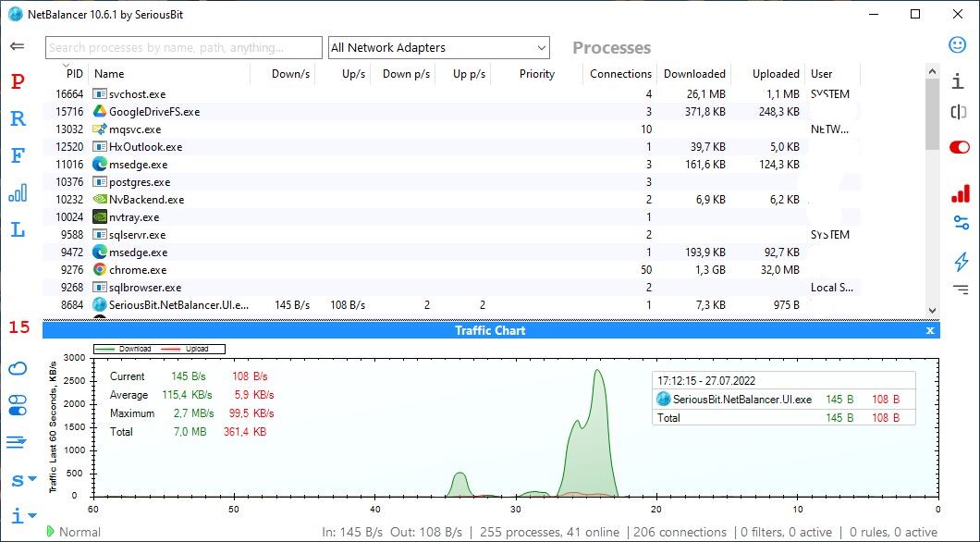Click the lightning bolt icon

coord(962,262)
